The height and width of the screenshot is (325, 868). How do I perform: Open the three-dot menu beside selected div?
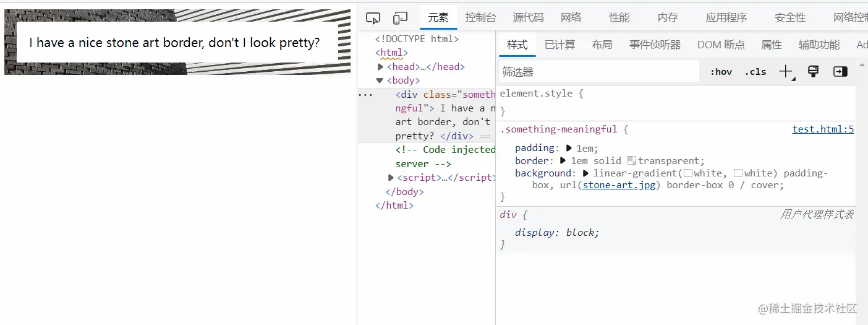click(x=365, y=95)
